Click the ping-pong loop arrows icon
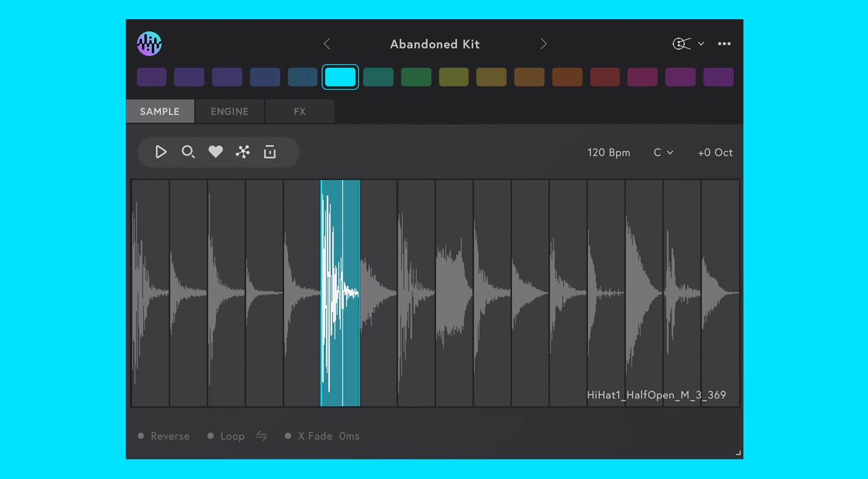 pyautogui.click(x=262, y=436)
